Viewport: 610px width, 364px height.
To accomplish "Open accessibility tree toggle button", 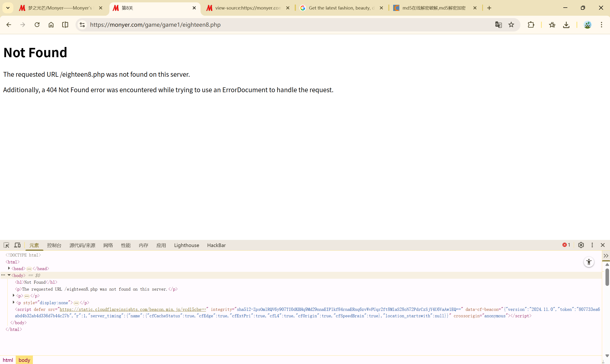I will pyautogui.click(x=589, y=262).
